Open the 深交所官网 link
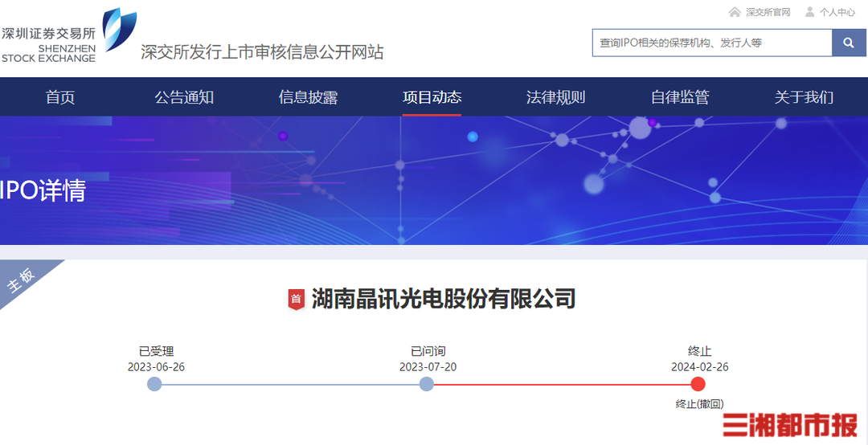This screenshot has width=868, height=445. click(x=768, y=12)
